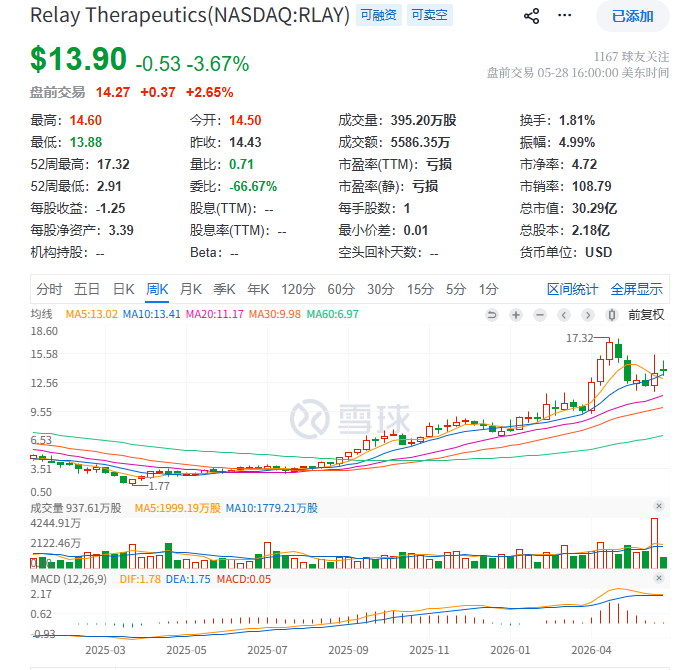Click the 1167 球友关注 followers text
The image size is (685, 670).
(631, 57)
